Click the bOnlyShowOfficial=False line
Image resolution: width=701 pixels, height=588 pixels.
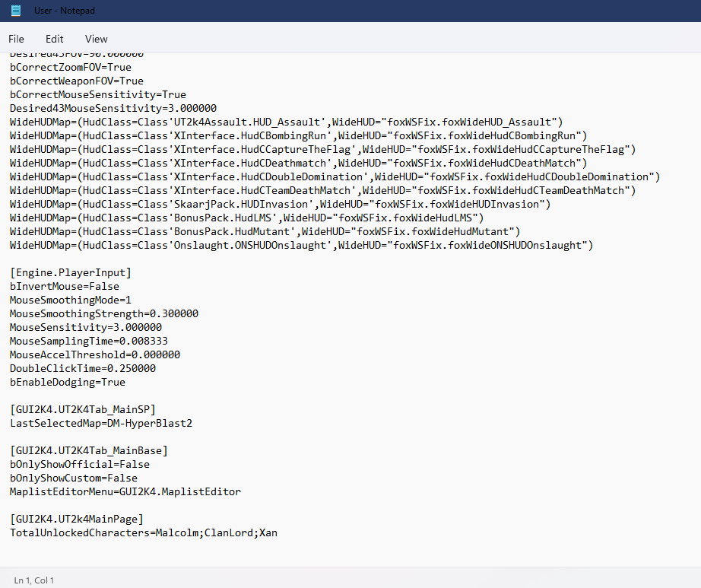(79, 464)
